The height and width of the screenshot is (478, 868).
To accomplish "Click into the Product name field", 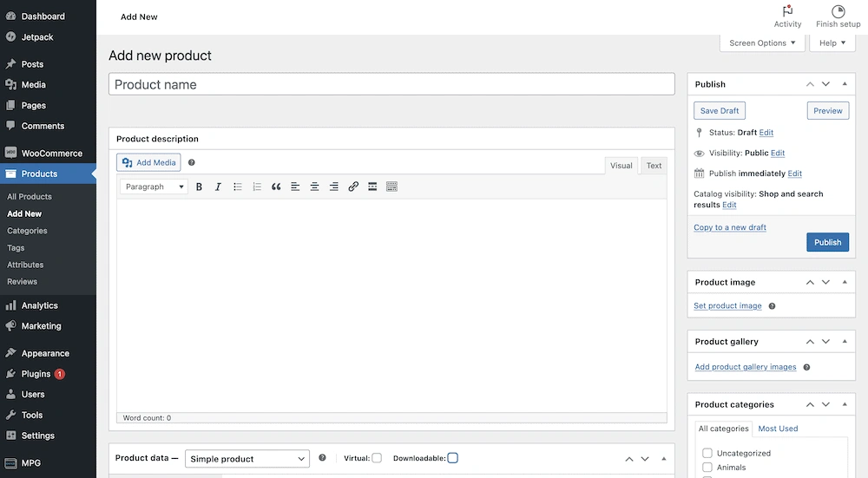I will click(x=391, y=84).
